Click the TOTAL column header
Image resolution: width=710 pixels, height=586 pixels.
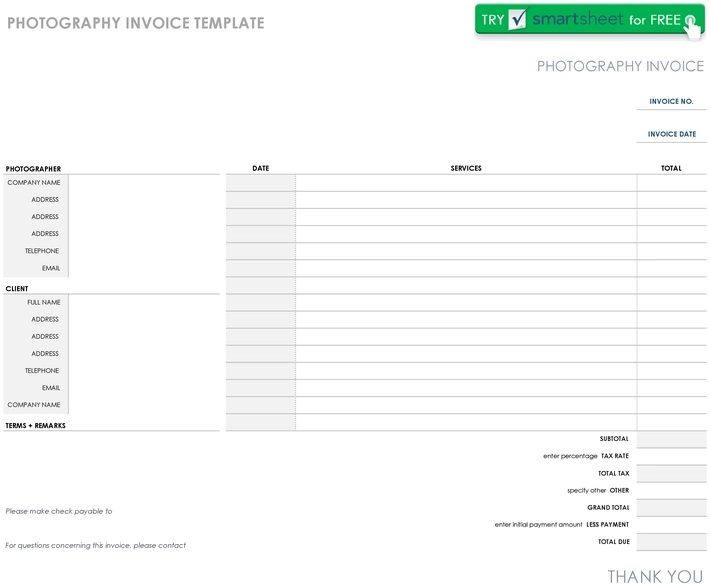click(671, 168)
